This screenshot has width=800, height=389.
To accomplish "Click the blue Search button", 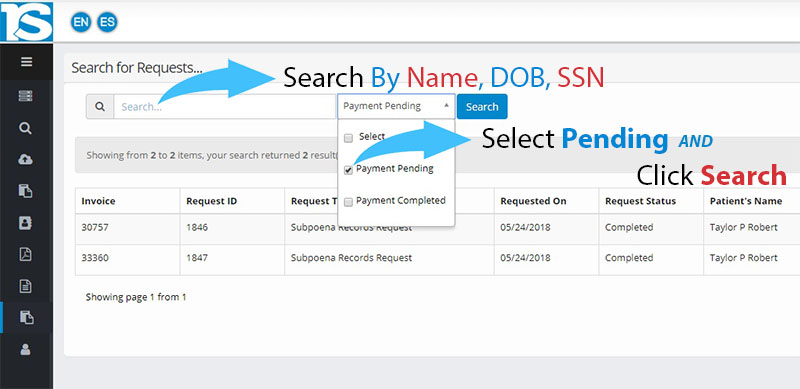I will pos(482,107).
